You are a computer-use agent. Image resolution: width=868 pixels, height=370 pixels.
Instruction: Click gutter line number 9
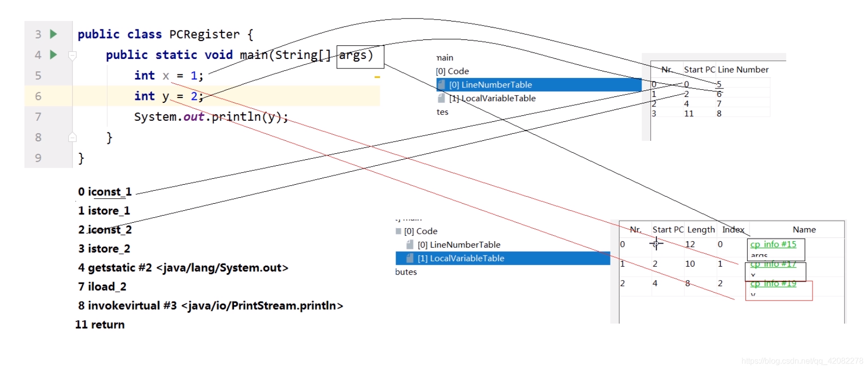38,158
